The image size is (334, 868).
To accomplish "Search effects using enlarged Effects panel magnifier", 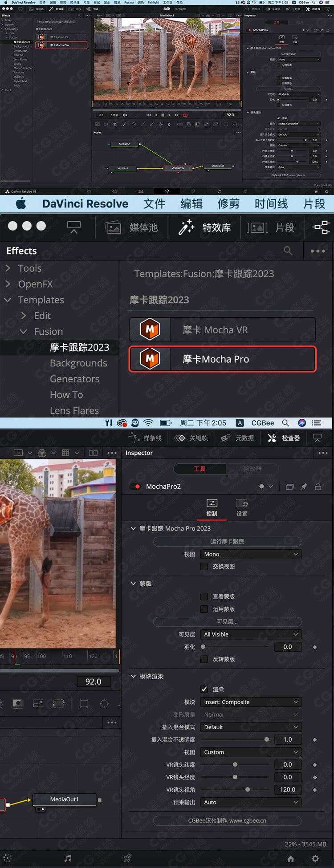I will click(x=288, y=251).
